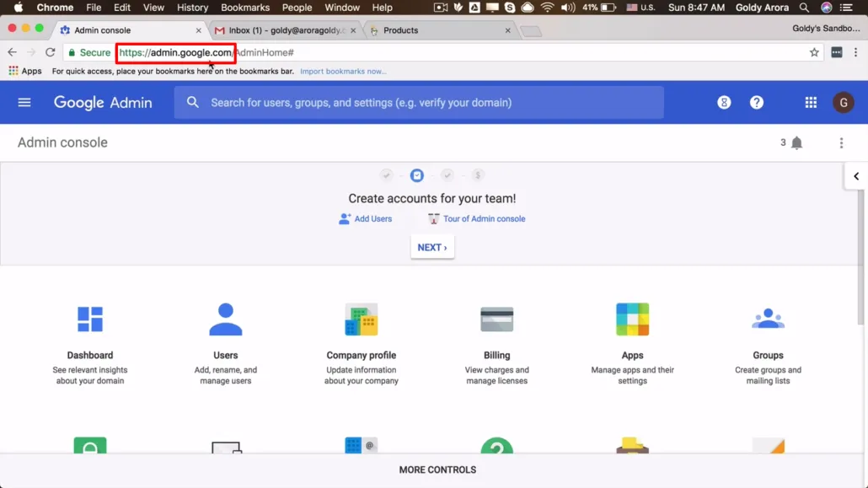Open the Bookmarks menu

point(245,8)
